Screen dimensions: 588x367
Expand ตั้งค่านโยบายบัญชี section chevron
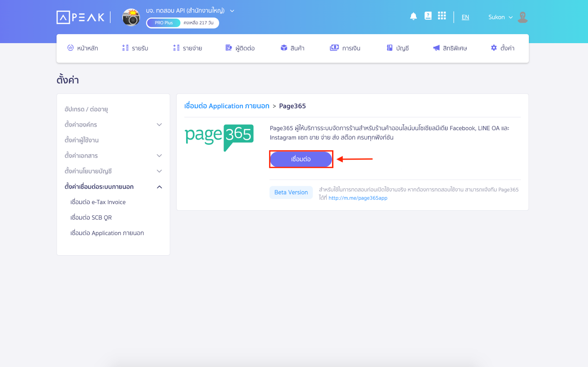pyautogui.click(x=159, y=171)
